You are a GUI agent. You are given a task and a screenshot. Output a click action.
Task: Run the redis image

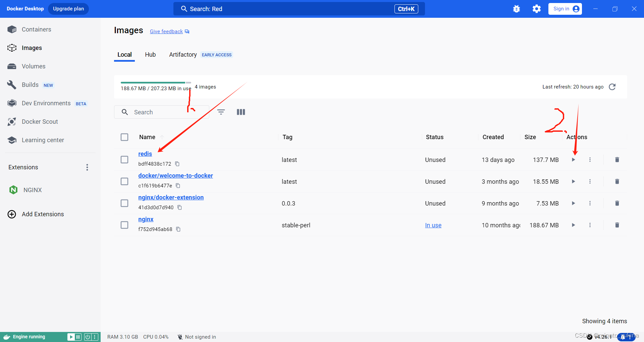[x=574, y=160]
